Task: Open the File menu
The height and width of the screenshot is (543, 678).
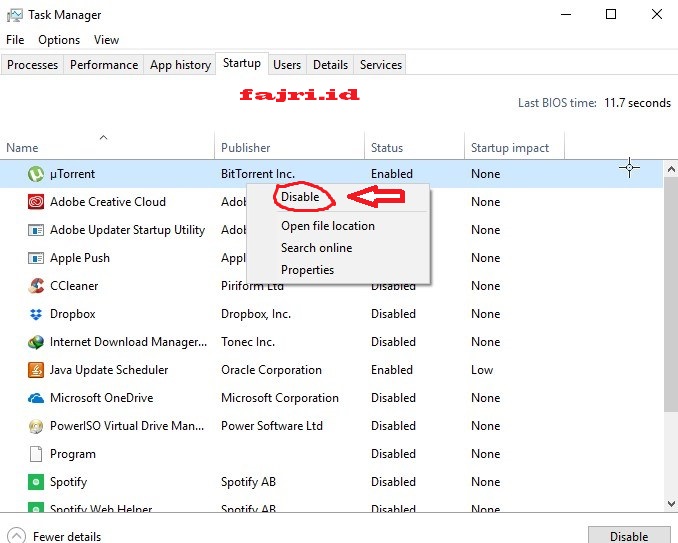Action: click(x=15, y=40)
